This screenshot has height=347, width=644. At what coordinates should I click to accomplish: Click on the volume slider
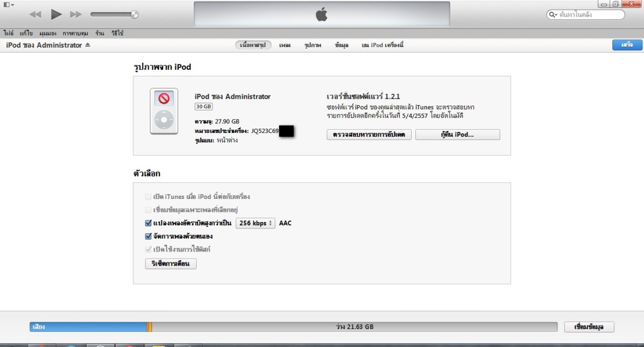(x=114, y=14)
